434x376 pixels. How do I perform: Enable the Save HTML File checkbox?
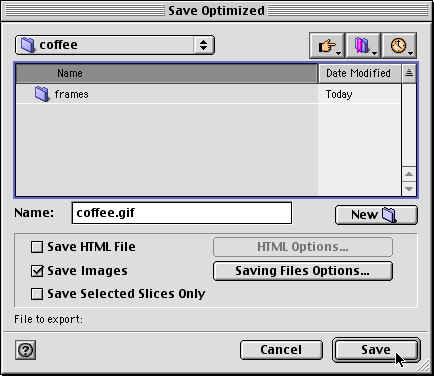pyautogui.click(x=37, y=247)
